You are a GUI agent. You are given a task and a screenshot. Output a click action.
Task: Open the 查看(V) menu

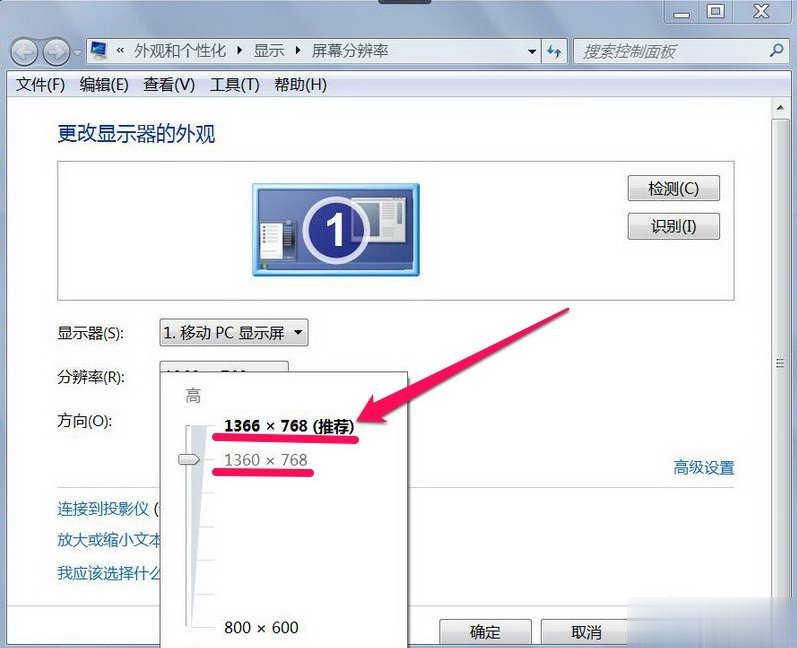169,84
